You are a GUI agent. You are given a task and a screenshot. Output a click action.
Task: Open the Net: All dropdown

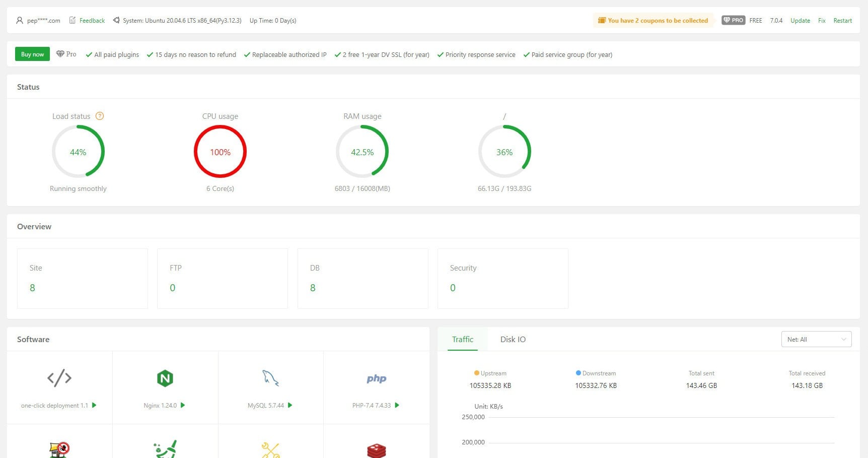coord(816,339)
